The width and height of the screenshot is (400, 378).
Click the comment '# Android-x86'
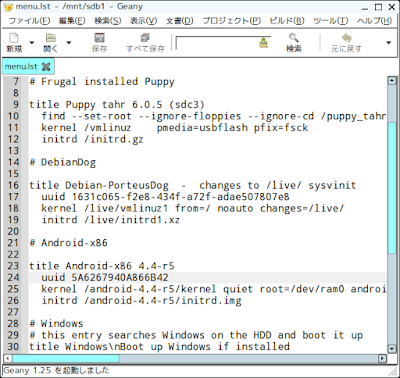69,243
